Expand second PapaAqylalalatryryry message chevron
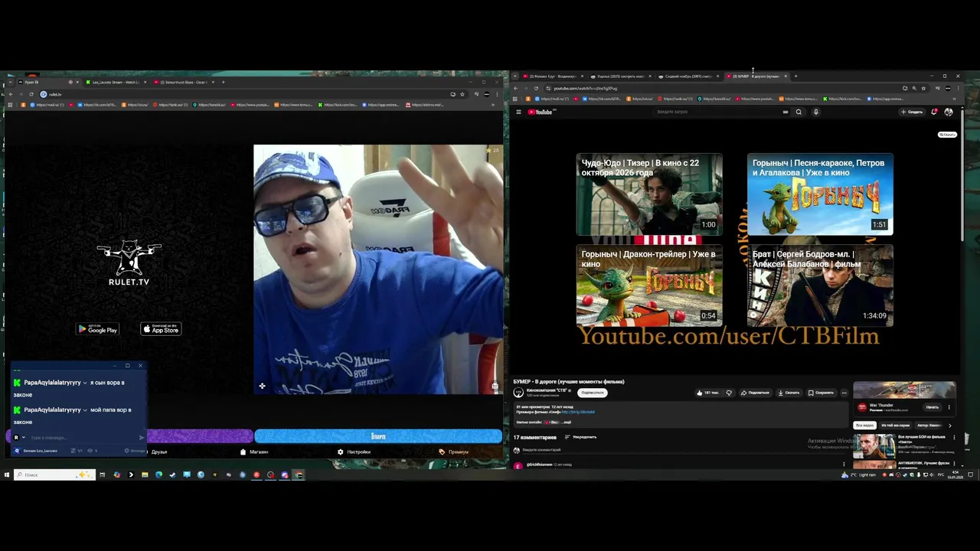Screen dimensions: 980x551 [x=85, y=410]
